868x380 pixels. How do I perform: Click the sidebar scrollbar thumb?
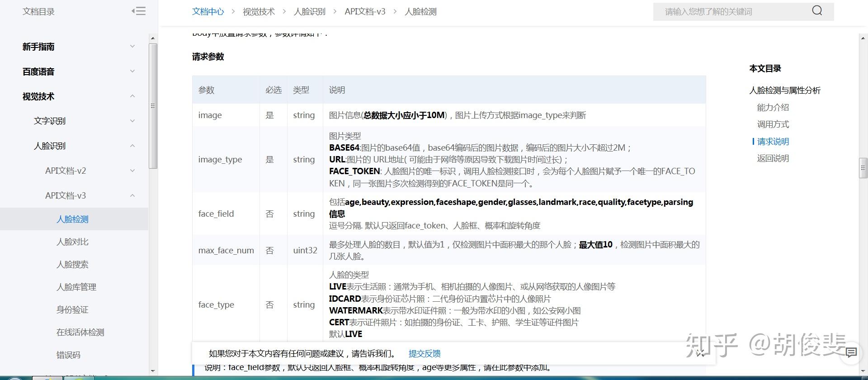[x=153, y=106]
